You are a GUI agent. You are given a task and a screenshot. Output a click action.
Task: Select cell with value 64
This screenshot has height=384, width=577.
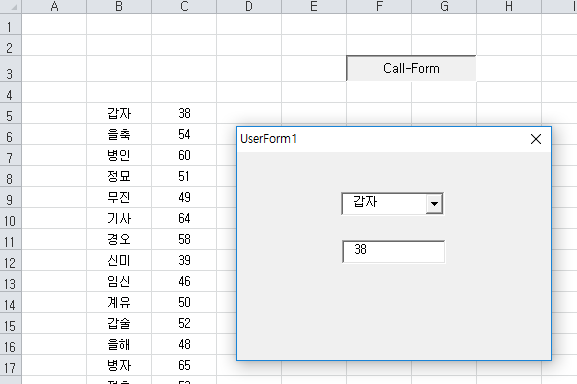pos(184,218)
